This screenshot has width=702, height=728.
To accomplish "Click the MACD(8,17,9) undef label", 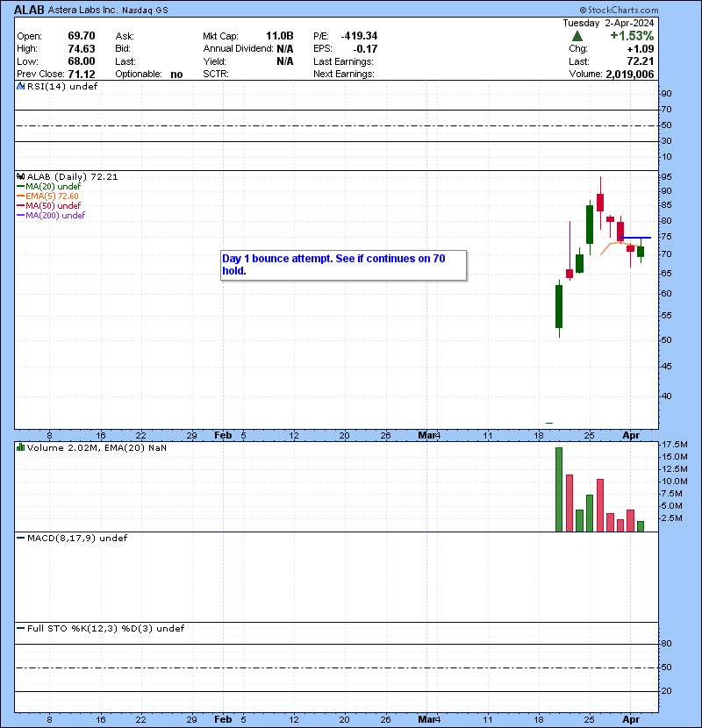I will 77,539.
